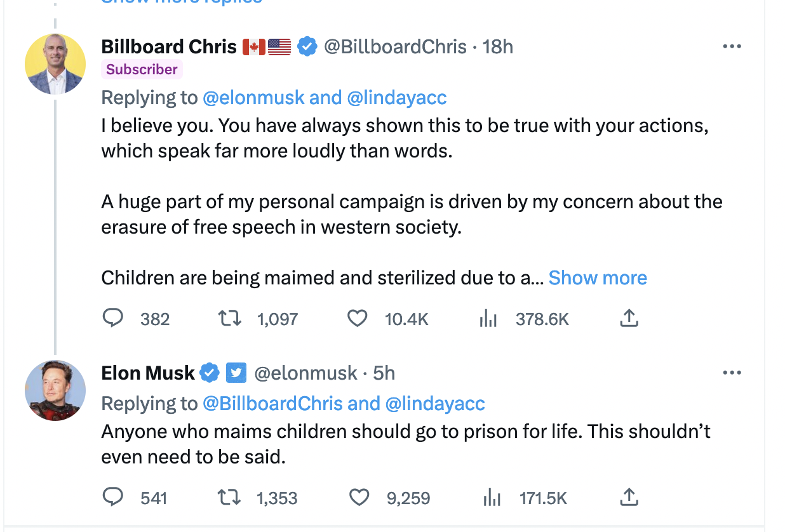Open the @BillboardChris mention in Elon's reply line
Image resolution: width=785 pixels, height=532 pixels.
click(272, 404)
